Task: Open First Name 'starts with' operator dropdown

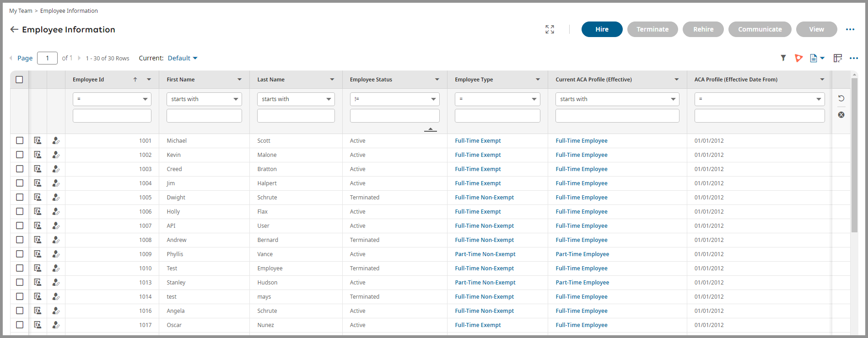Action: (204, 99)
